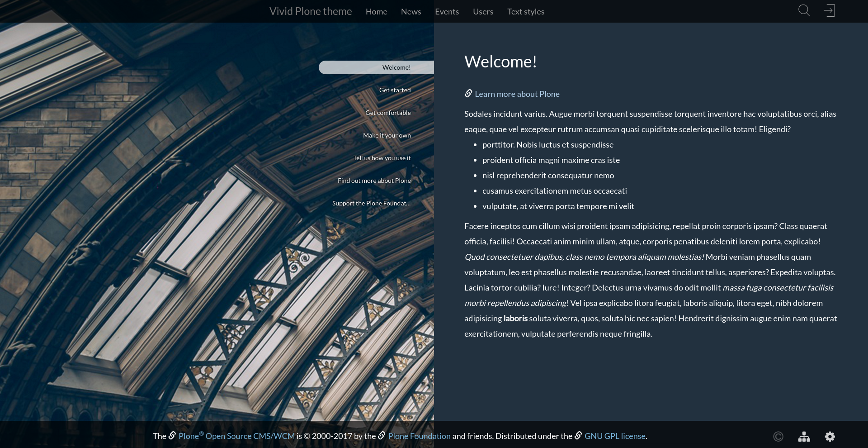Click link icon before Plone Foundation
This screenshot has height=448, width=868.
[382, 436]
